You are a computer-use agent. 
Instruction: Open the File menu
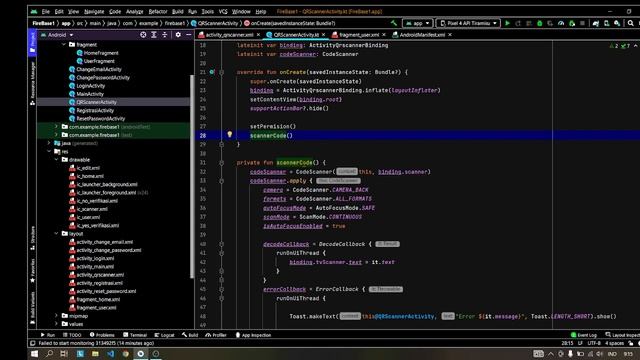pyautogui.click(x=46, y=11)
